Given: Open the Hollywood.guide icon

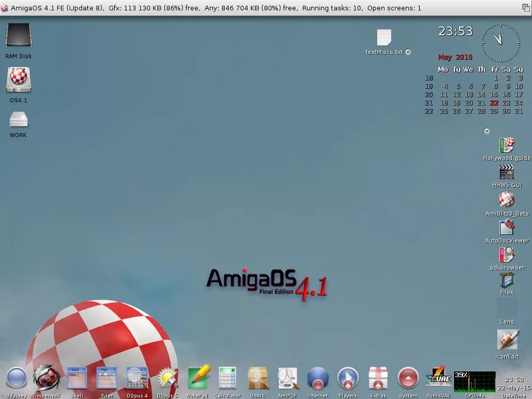Looking at the screenshot, I should [507, 145].
